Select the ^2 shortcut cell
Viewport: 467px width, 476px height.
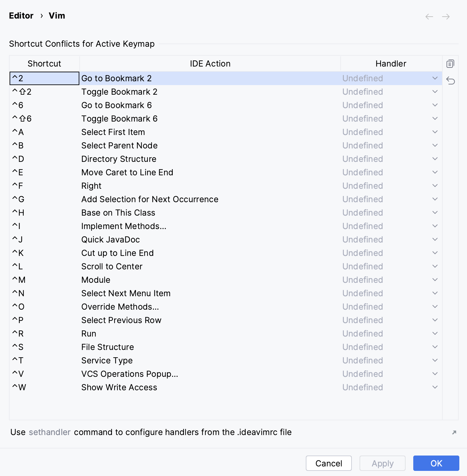click(x=44, y=78)
